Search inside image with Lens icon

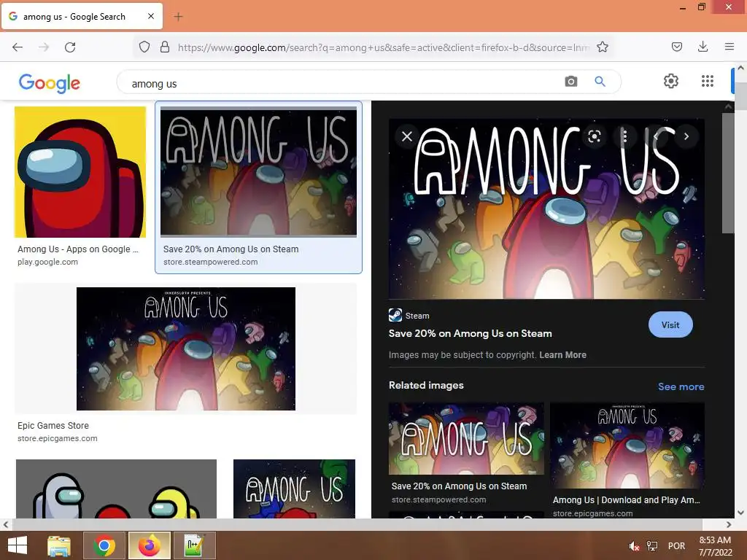pyautogui.click(x=594, y=136)
